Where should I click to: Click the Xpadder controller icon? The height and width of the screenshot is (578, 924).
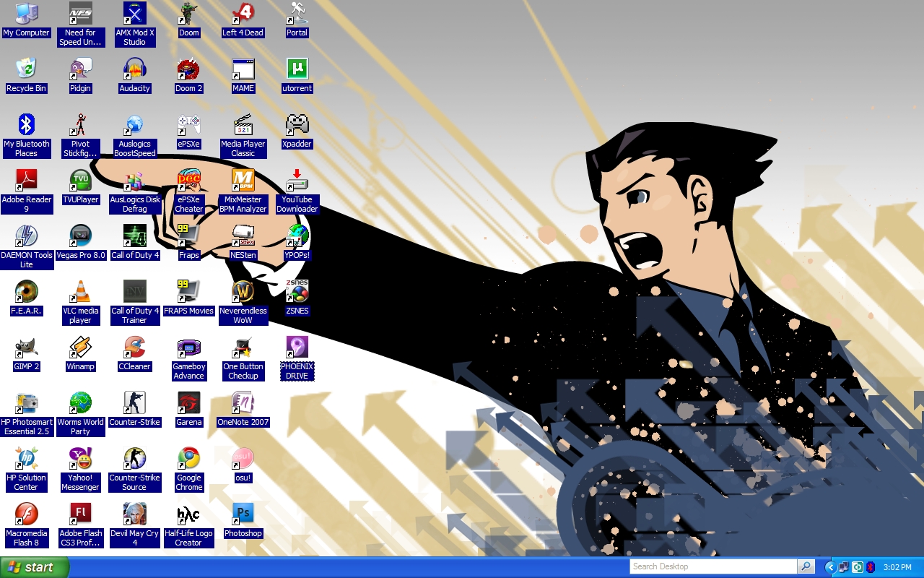coord(297,124)
